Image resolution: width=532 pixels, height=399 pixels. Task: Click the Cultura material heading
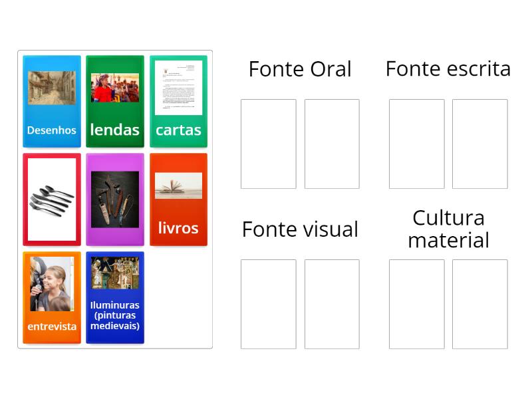point(448,229)
